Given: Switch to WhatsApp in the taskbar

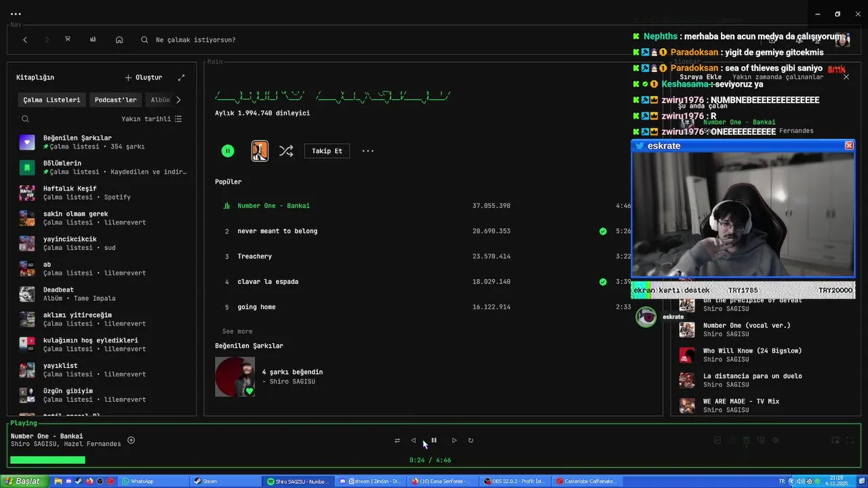Looking at the screenshot, I should tap(153, 481).
